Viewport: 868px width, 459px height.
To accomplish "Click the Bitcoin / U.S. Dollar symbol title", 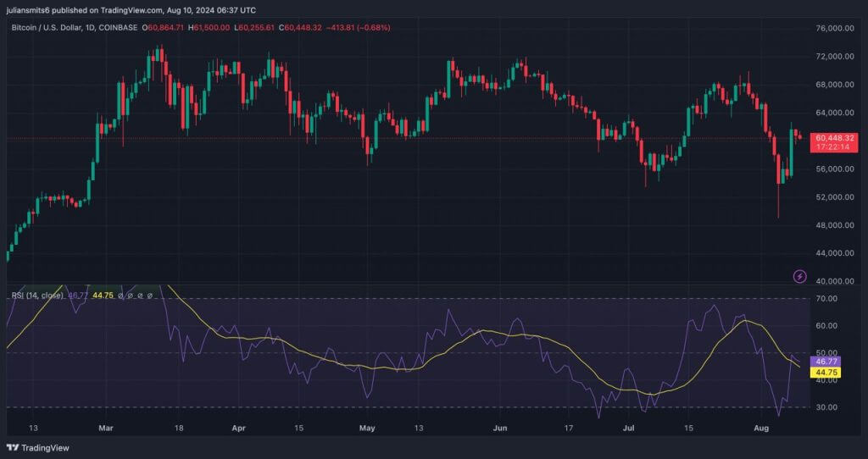I will [x=52, y=27].
